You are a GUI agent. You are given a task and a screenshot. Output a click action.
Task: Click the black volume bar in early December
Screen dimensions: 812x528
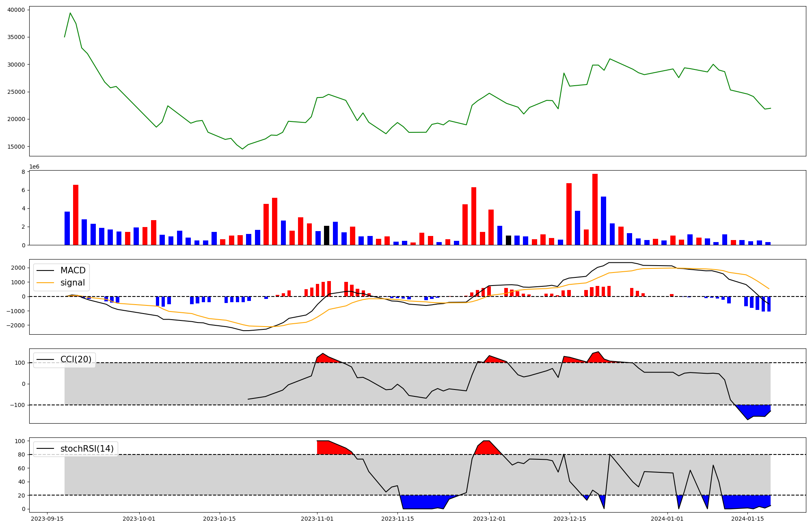(x=508, y=240)
